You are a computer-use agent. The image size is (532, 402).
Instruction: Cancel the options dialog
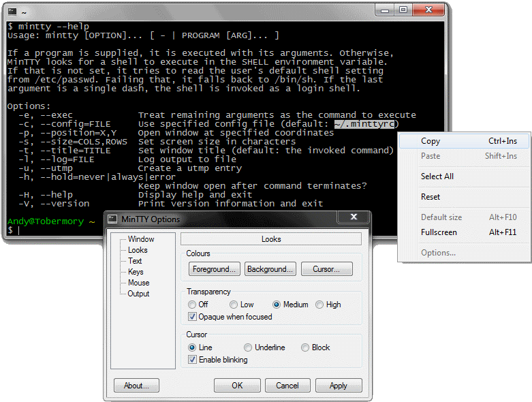point(287,386)
